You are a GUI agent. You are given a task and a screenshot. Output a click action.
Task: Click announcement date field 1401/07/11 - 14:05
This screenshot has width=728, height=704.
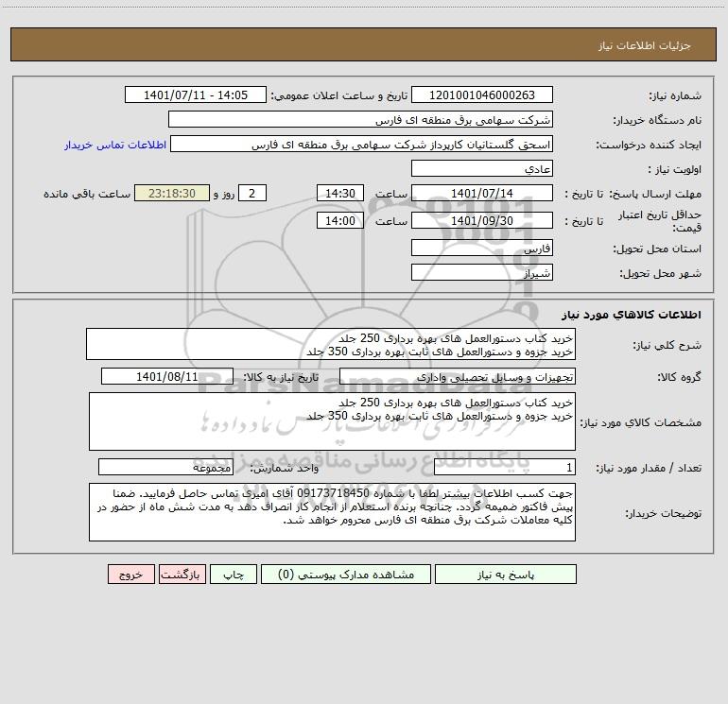click(x=196, y=94)
